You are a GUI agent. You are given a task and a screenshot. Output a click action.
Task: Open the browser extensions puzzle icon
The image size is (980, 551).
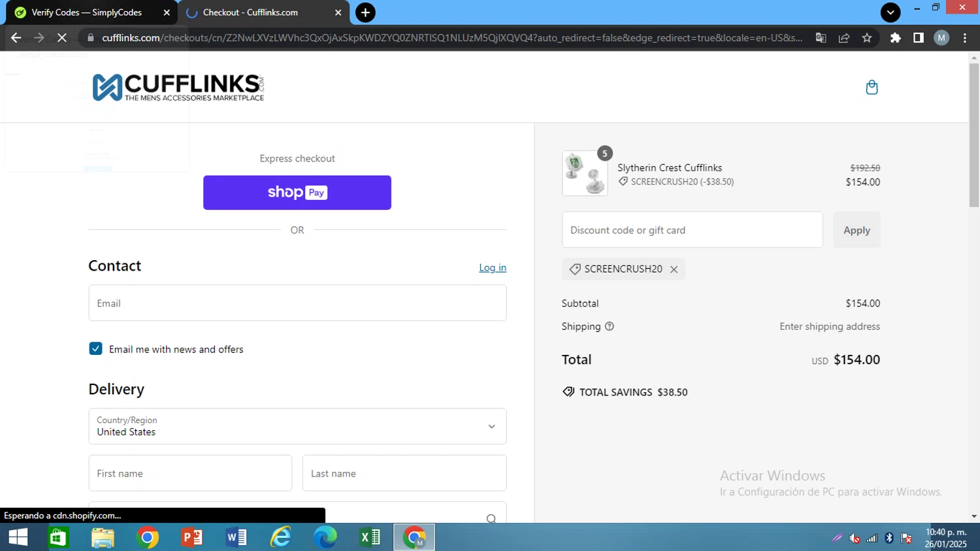point(896,38)
